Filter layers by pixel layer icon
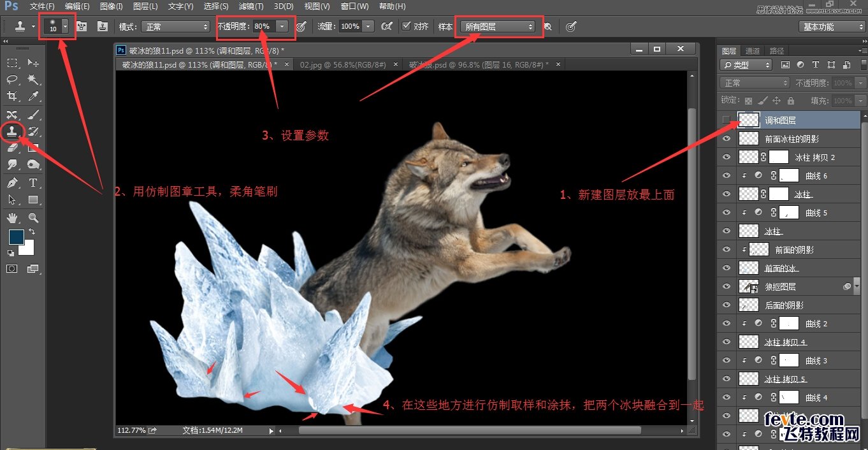 (785, 65)
